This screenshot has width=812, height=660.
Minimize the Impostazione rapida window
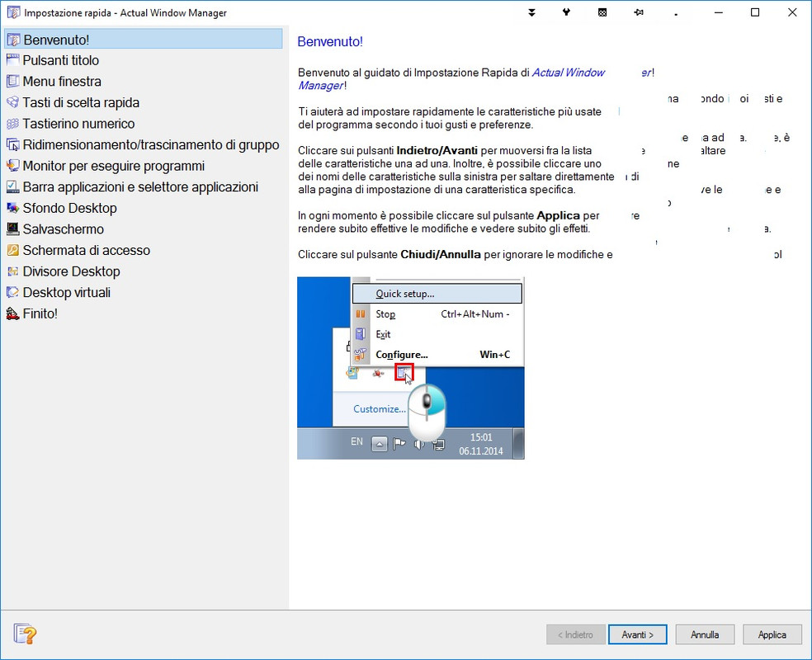(x=718, y=12)
